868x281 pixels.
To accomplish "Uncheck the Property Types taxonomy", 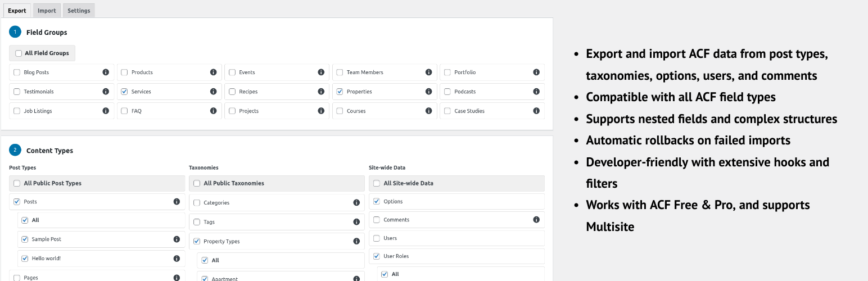I will tap(197, 241).
